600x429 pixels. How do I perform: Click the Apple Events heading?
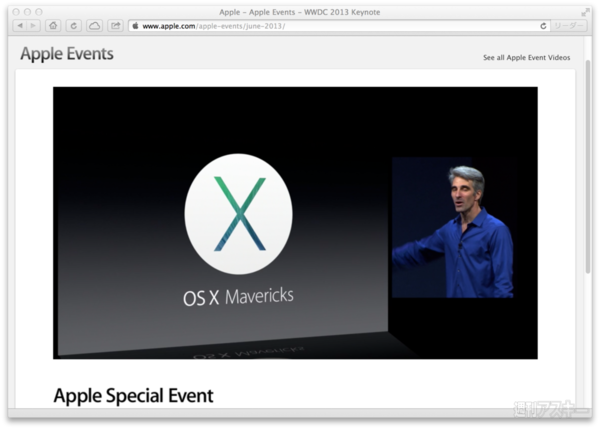67,54
